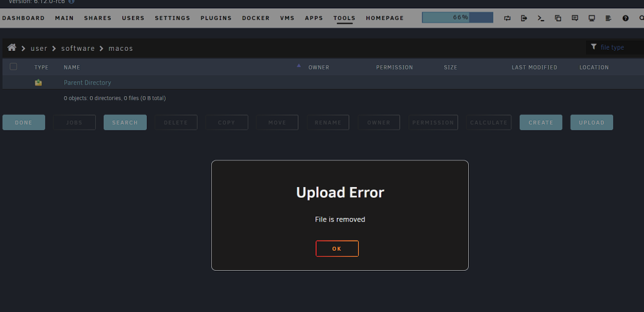The height and width of the screenshot is (312, 644).
Task: Click the home icon in the breadcrumb
Action: click(12, 48)
